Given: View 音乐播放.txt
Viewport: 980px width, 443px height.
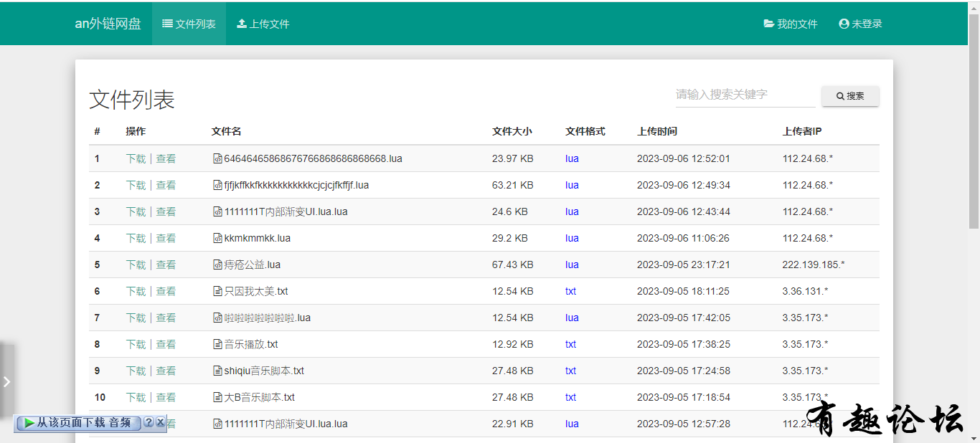Looking at the screenshot, I should pos(166,344).
